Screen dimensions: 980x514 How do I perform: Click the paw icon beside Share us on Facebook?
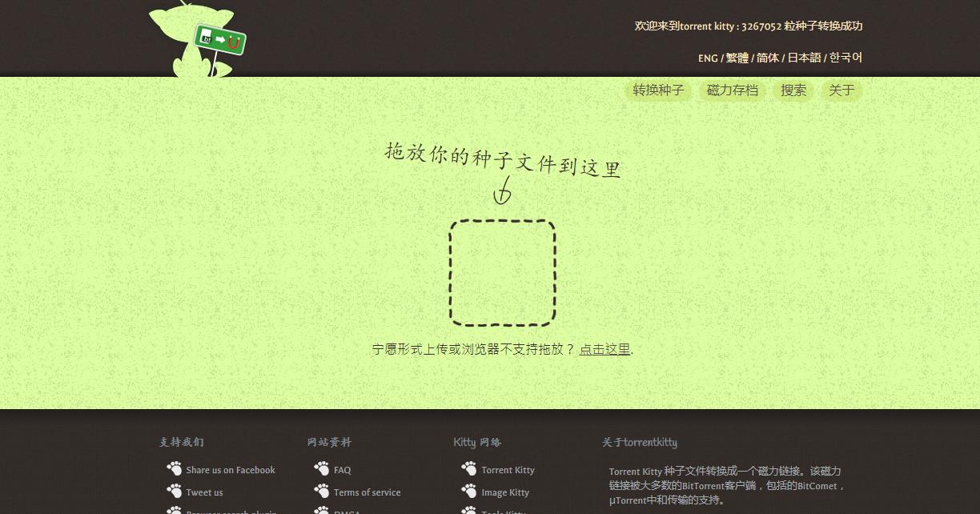point(175,468)
